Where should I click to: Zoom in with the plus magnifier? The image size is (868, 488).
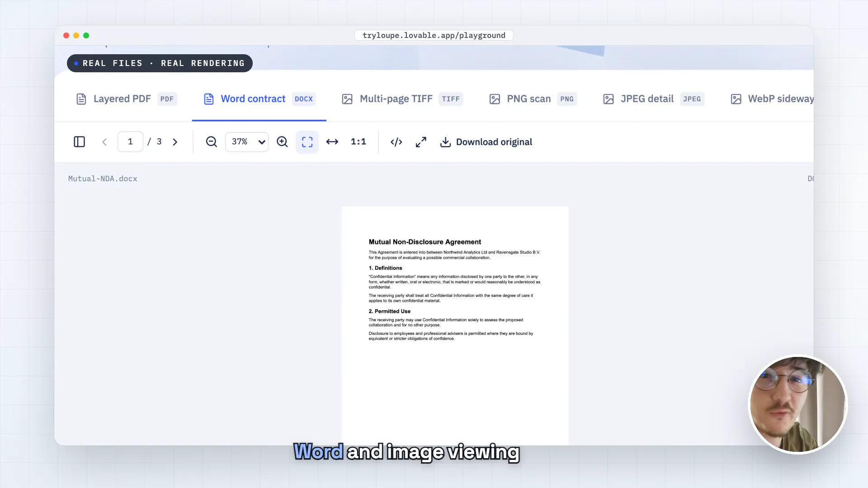click(282, 142)
